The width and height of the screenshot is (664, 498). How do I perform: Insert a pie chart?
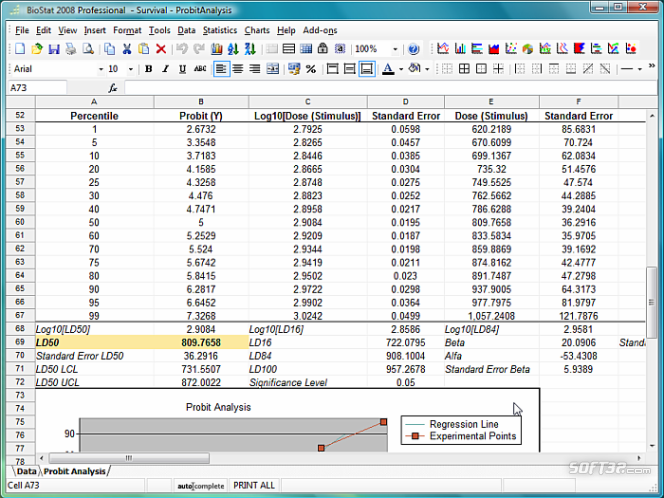[x=528, y=49]
